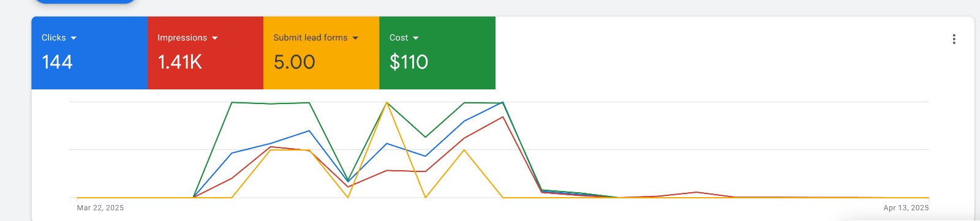Click the 144 clicks value
The image size is (980, 221).
point(57,62)
